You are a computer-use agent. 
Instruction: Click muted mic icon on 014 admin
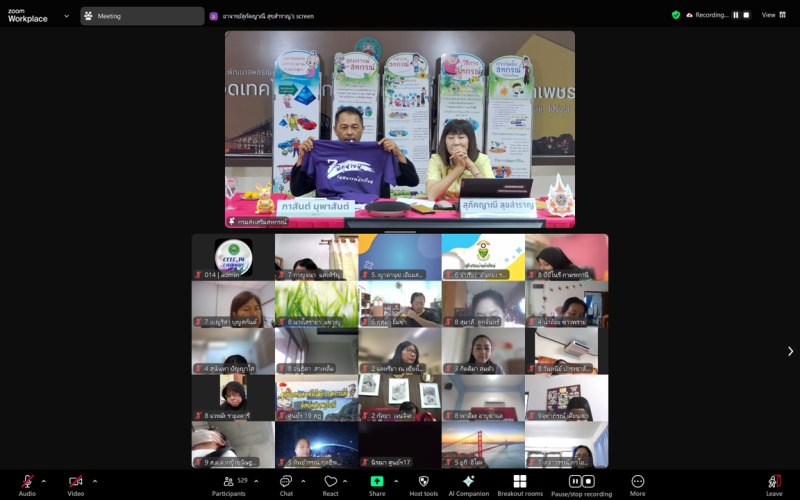point(198,275)
